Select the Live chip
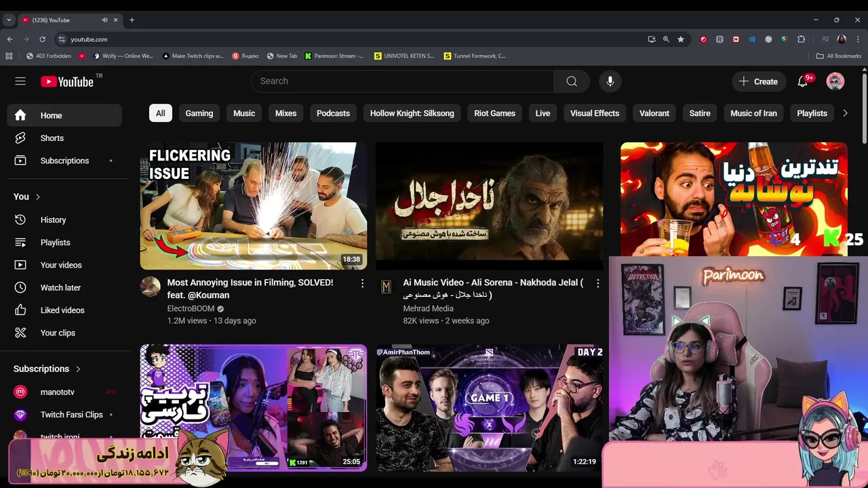Screen dimensions: 868x488 [x=542, y=113]
